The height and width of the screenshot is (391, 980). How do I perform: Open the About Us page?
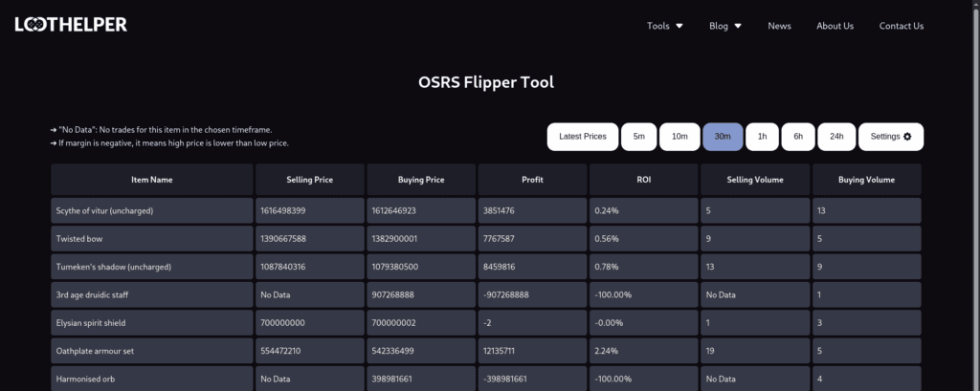(x=835, y=26)
